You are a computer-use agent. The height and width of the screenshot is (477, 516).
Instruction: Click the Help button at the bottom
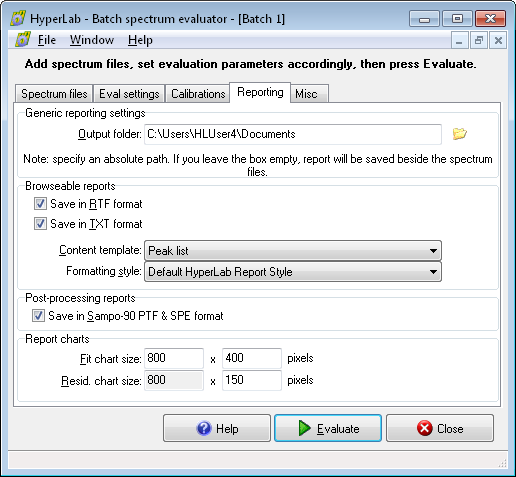tap(217, 428)
